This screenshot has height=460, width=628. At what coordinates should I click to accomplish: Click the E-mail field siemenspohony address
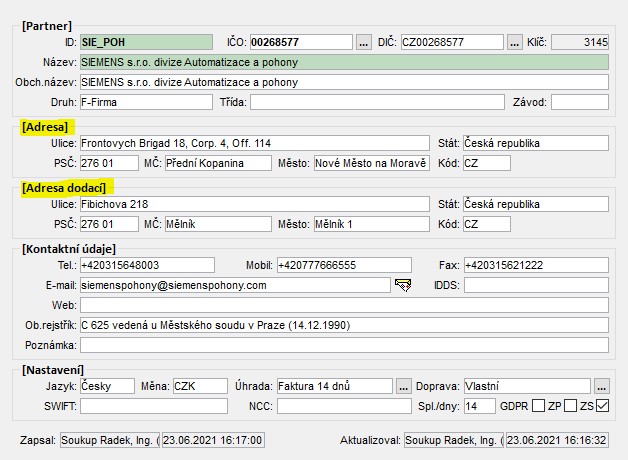[x=235, y=285]
